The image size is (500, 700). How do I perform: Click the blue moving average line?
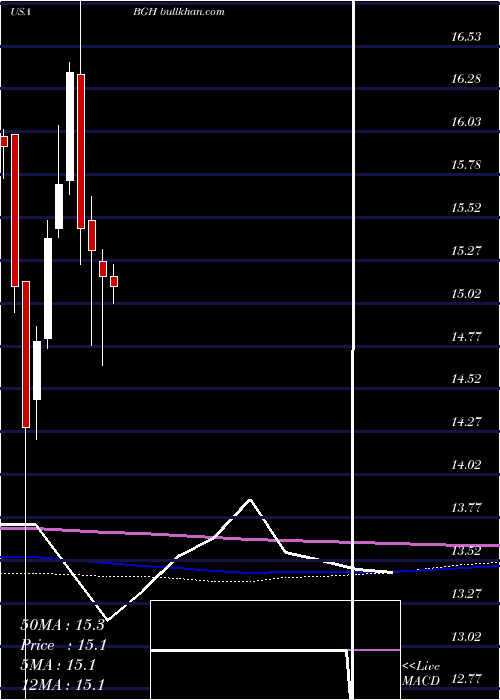click(250, 571)
